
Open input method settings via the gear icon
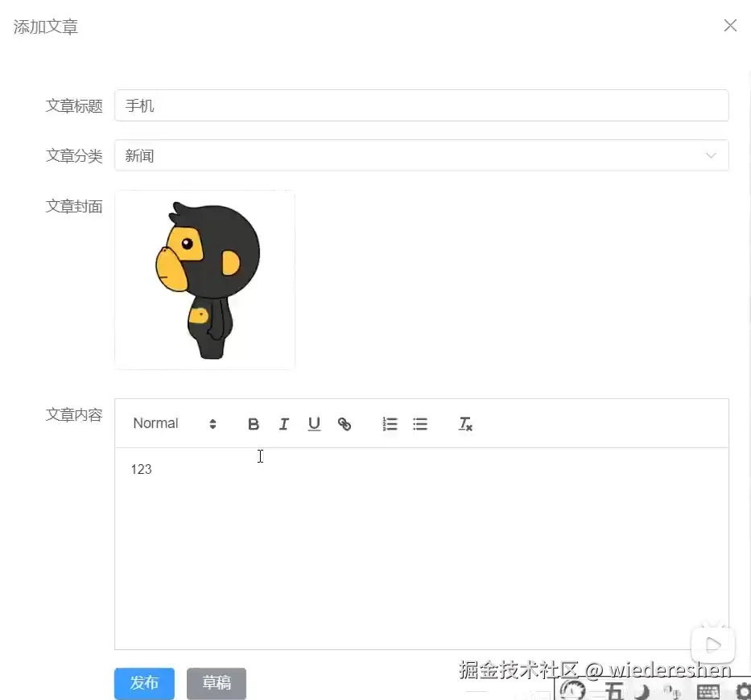pyautogui.click(x=743, y=692)
